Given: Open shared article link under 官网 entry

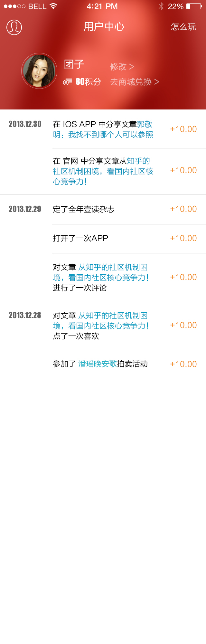Looking at the screenshot, I should pos(103,171).
